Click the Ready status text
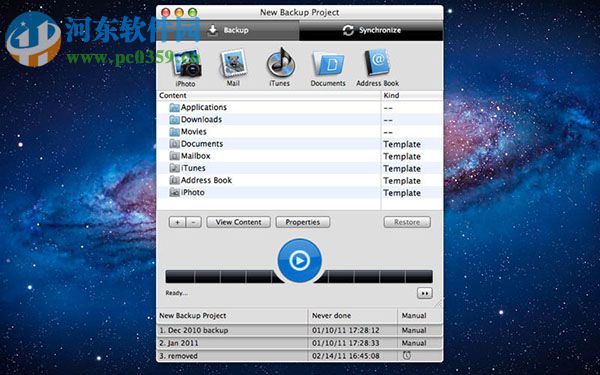 (176, 293)
